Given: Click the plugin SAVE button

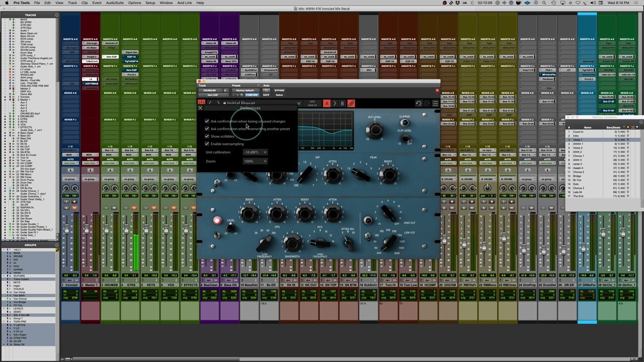Looking at the screenshot, I should [312, 102].
